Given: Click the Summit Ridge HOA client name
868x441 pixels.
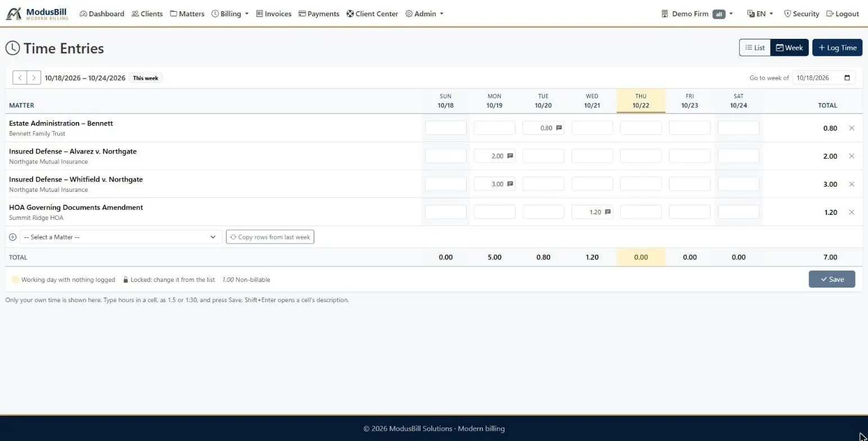Looking at the screenshot, I should [36, 218].
